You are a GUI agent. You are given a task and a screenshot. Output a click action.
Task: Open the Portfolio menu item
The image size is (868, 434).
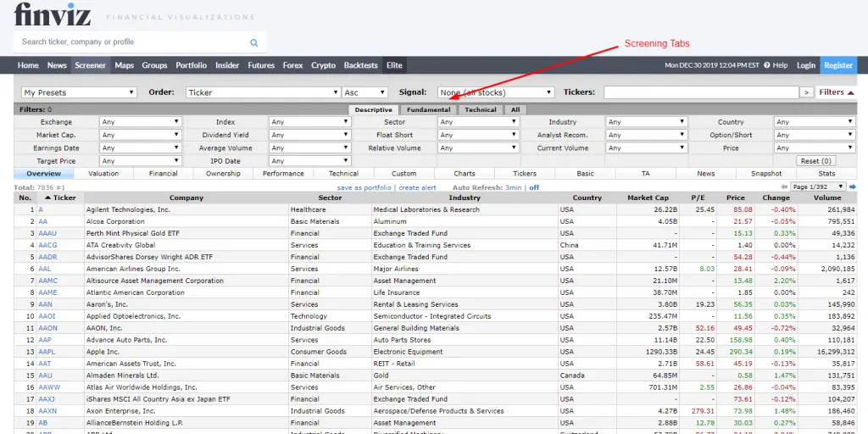point(191,65)
